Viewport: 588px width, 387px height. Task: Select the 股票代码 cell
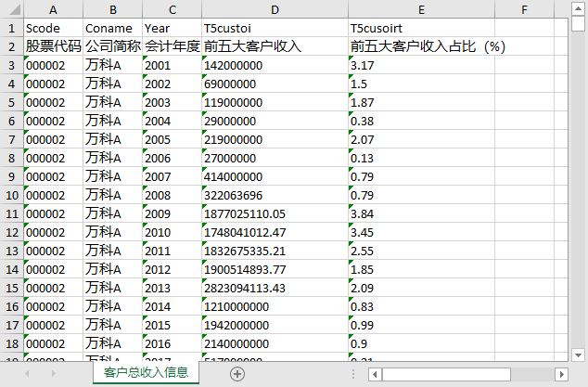coord(53,46)
